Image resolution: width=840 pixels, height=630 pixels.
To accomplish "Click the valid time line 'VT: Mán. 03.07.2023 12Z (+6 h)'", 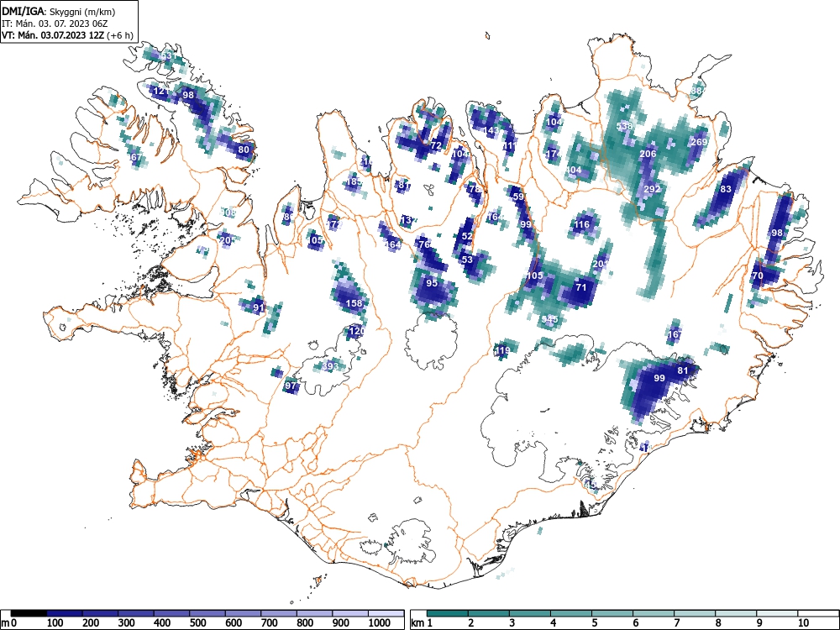I will [66, 35].
